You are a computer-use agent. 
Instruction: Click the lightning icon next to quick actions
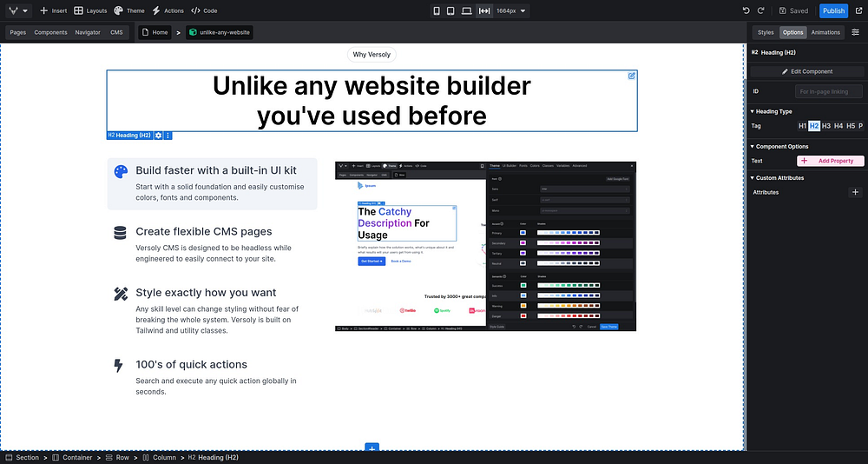point(118,365)
